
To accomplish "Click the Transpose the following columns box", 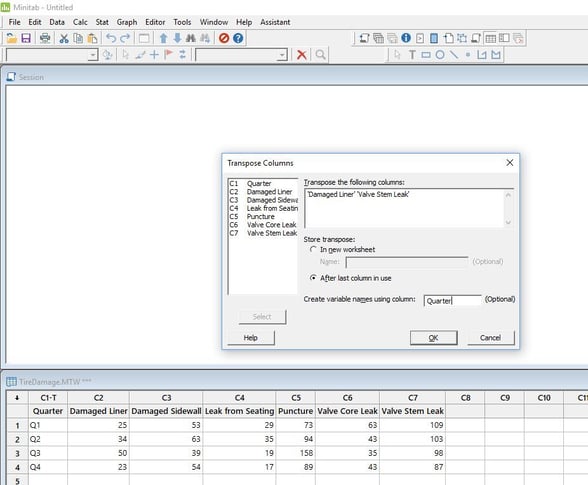I will [405, 208].
